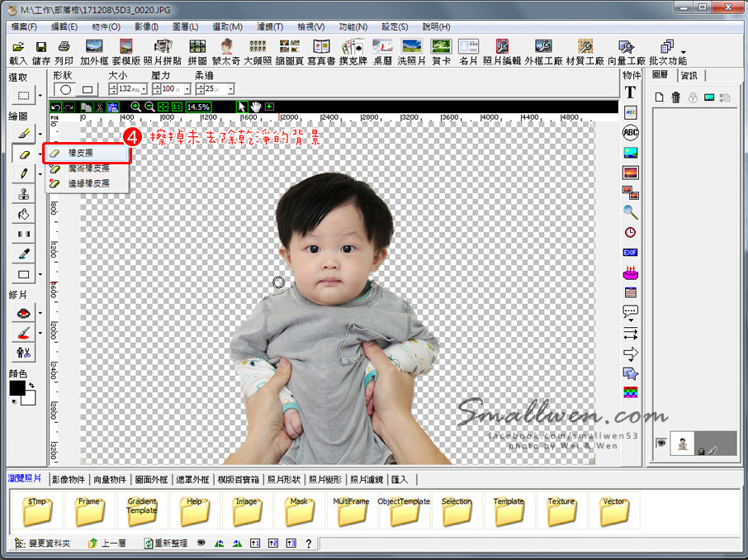Open the 大頭照 ID photo tool

(258, 53)
